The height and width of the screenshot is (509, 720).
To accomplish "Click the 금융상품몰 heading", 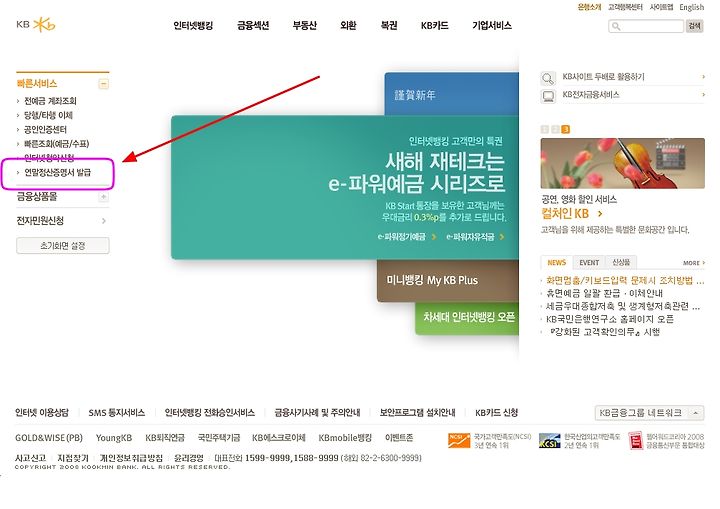I will pyautogui.click(x=37, y=197).
